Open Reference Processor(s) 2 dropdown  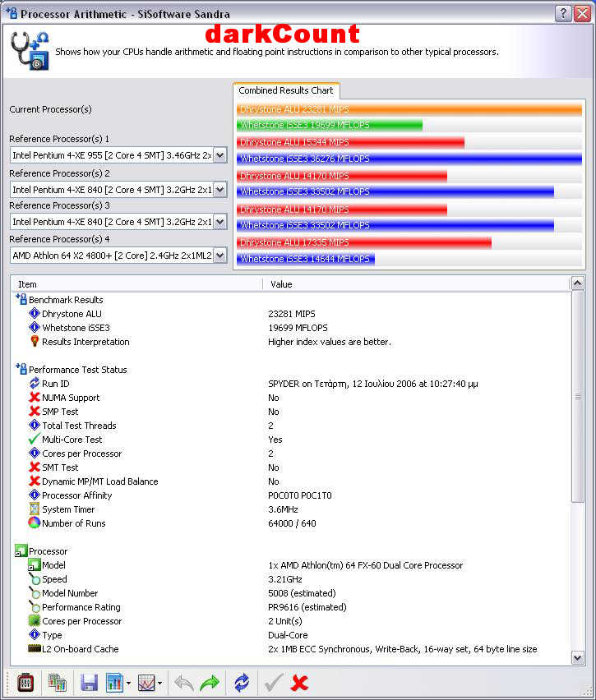[219, 189]
